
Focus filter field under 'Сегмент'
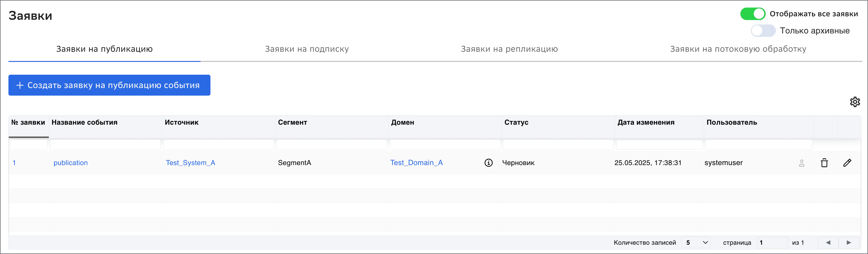[x=332, y=145]
